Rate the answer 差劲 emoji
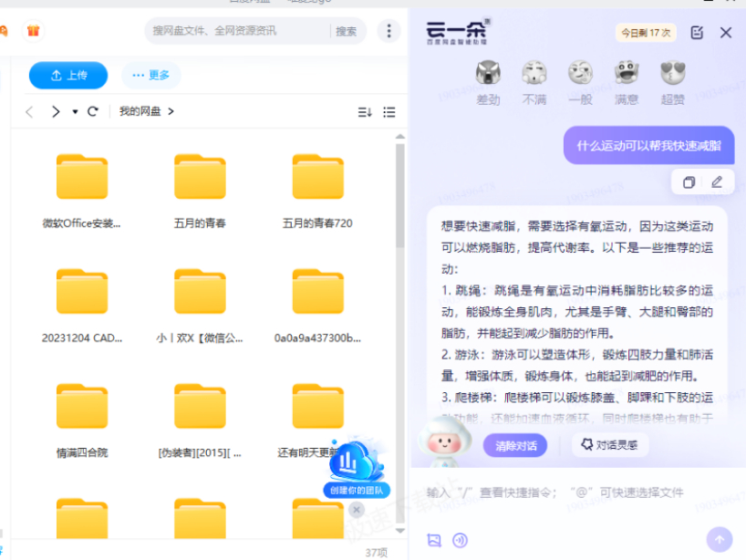Screen dimensions: 746x560 coord(488,82)
